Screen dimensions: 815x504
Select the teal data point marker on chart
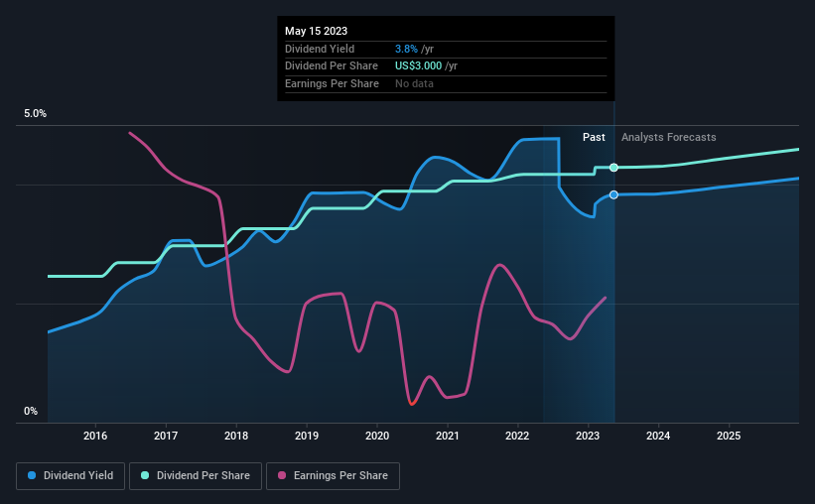[x=613, y=168]
